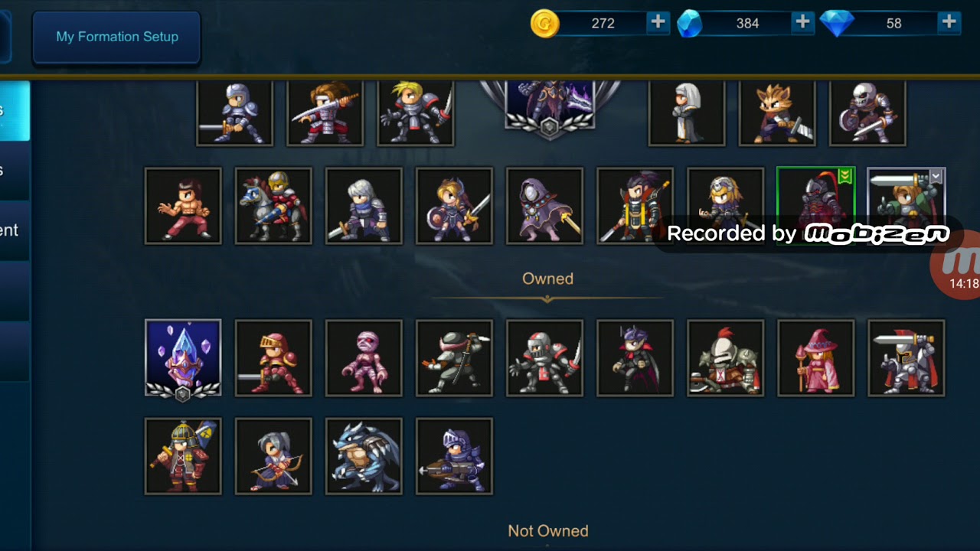
Task: Add more diamonds with plus button
Action: pyautogui.click(x=949, y=22)
